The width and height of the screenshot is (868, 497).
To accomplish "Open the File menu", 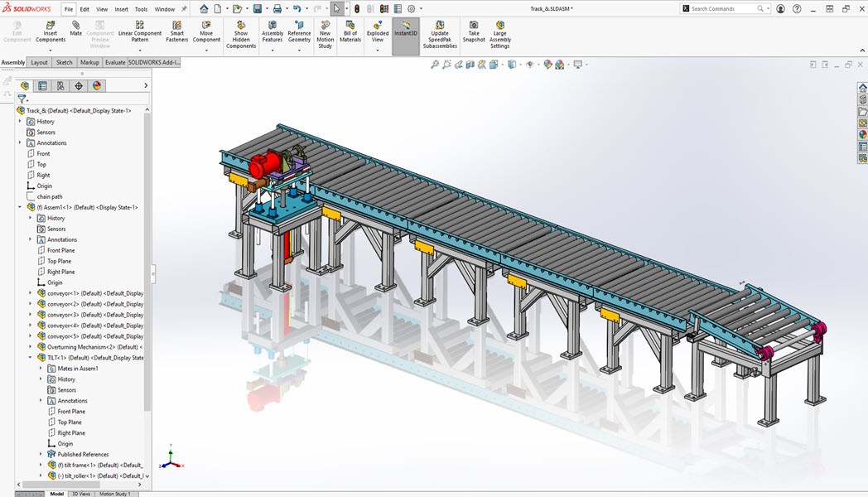I will click(x=69, y=9).
